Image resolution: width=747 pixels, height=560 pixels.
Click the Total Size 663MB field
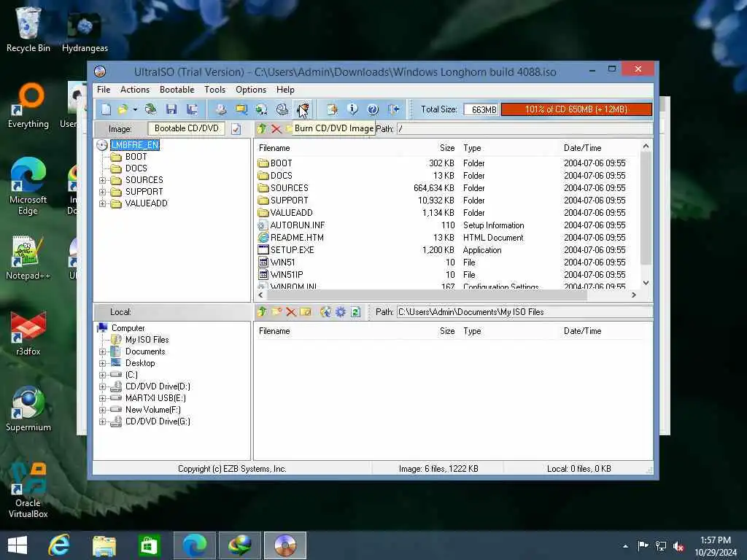(481, 109)
